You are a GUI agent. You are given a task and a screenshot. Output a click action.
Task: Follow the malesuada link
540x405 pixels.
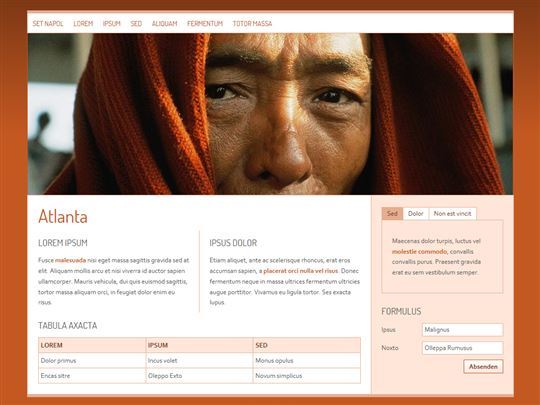pos(71,260)
